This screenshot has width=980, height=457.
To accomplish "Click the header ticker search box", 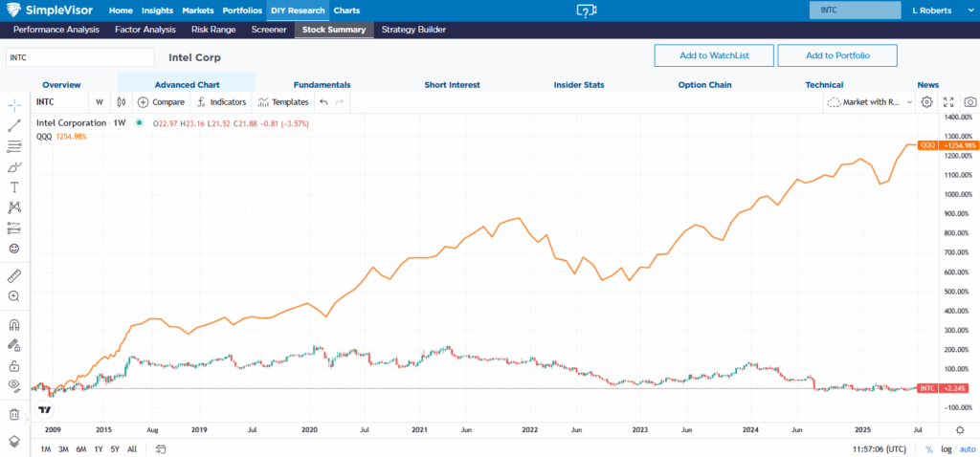I will 855,11.
